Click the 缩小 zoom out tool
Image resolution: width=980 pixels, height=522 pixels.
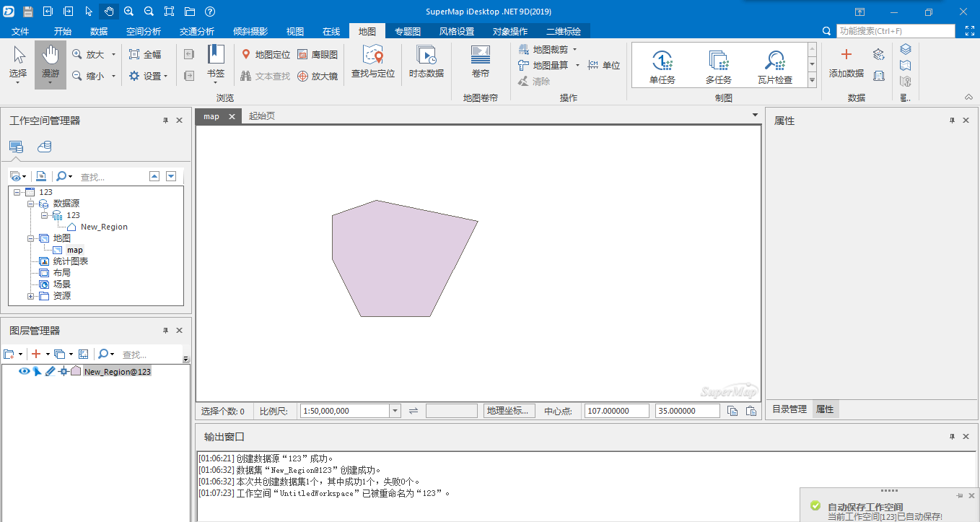[x=89, y=76]
